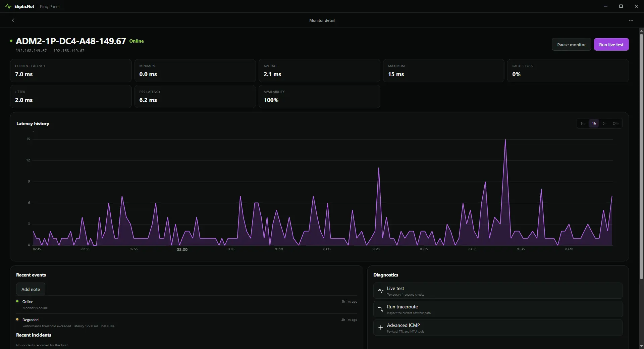Add a note to recent events
Screen dimensions: 644x349
pyautogui.click(x=31, y=289)
